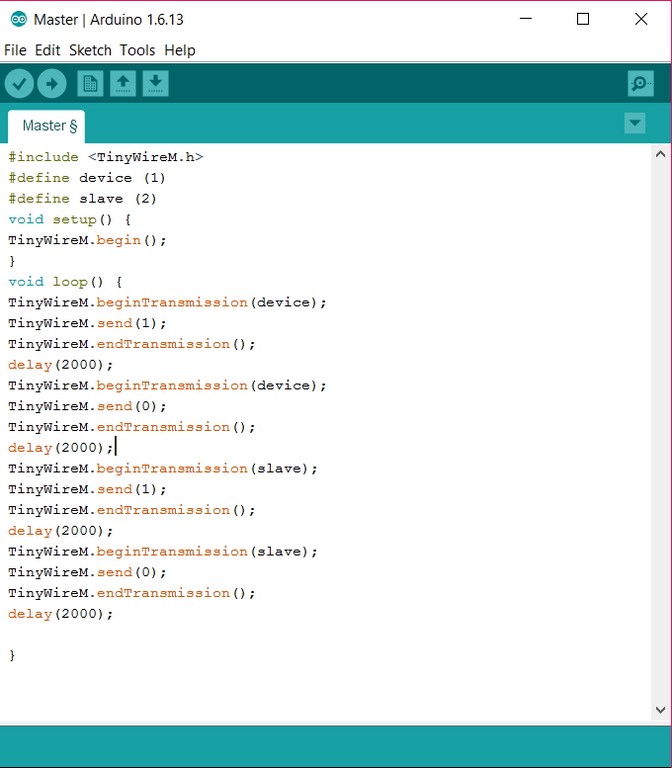
Task: Click the 'void loop() {' line
Action: pos(65,282)
